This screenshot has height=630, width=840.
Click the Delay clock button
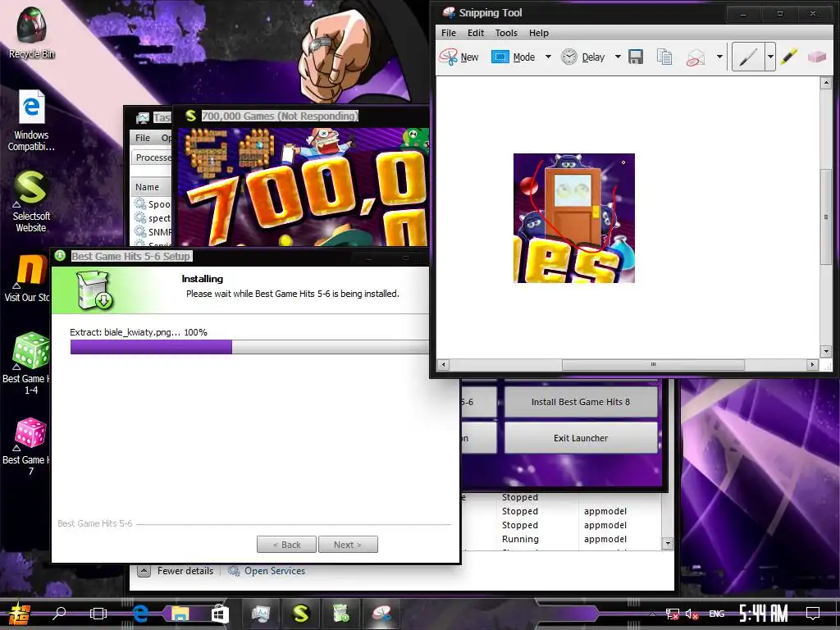coord(583,57)
